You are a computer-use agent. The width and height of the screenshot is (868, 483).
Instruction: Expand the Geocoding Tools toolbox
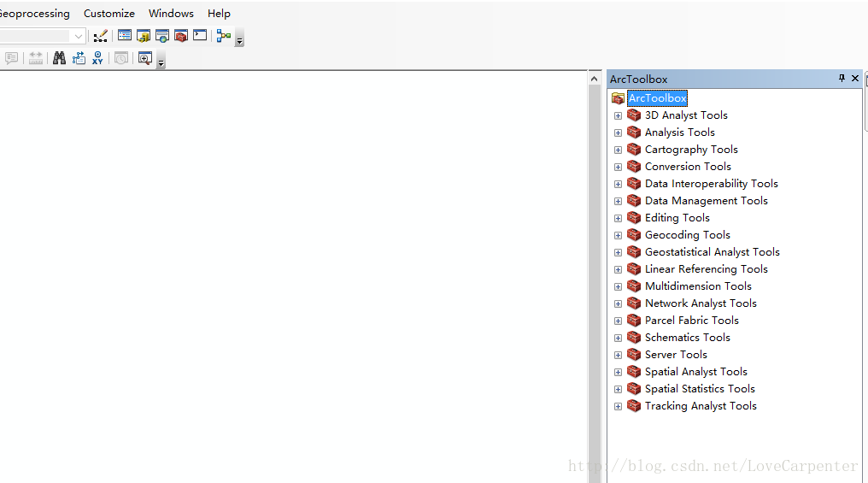click(x=618, y=235)
